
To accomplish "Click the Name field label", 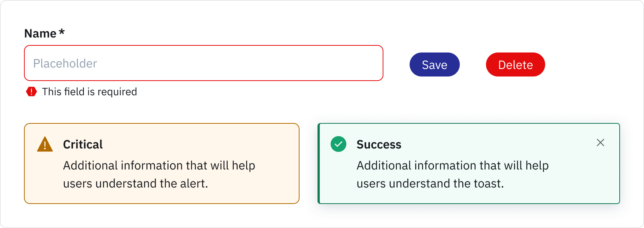I will pyautogui.click(x=40, y=33).
